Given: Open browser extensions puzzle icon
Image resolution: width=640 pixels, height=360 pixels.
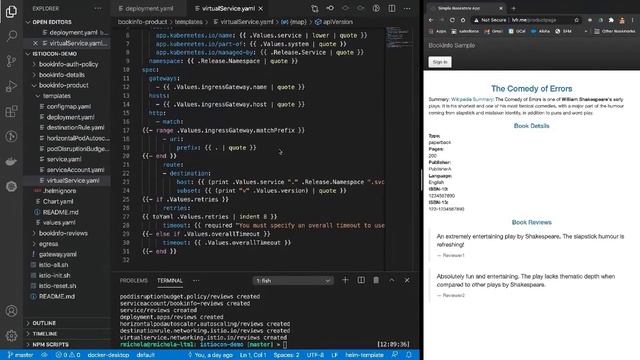Looking at the screenshot, I should (x=611, y=20).
